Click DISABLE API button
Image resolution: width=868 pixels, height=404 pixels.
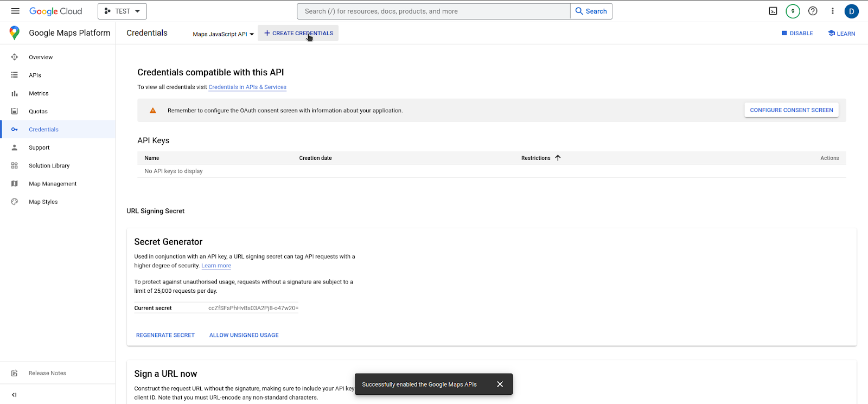pos(797,34)
